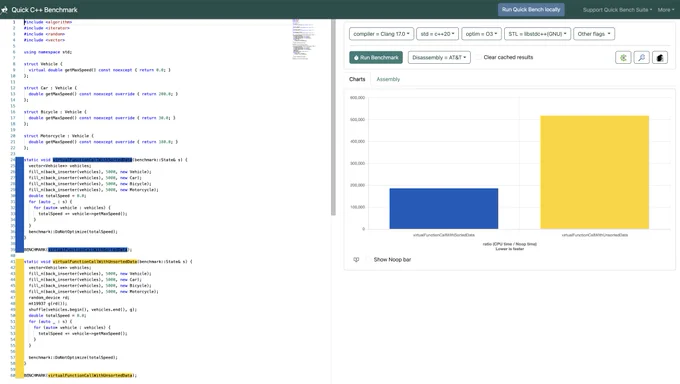Click the code editor vertical scrollbar

333,117
